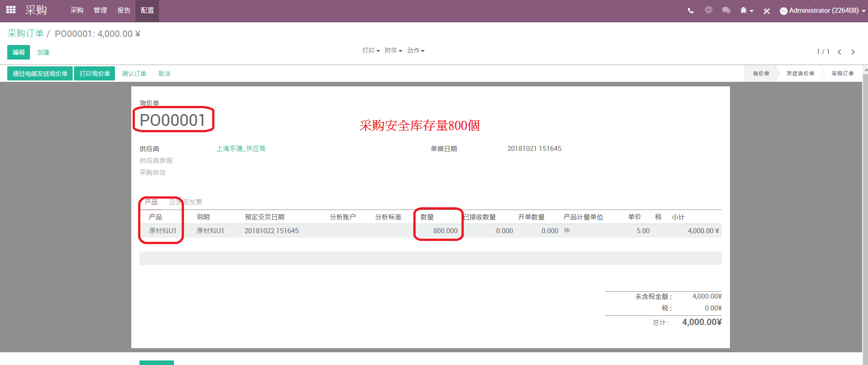Go to the previous record arrow
Viewport: 868px width, 365px height.
tap(839, 52)
